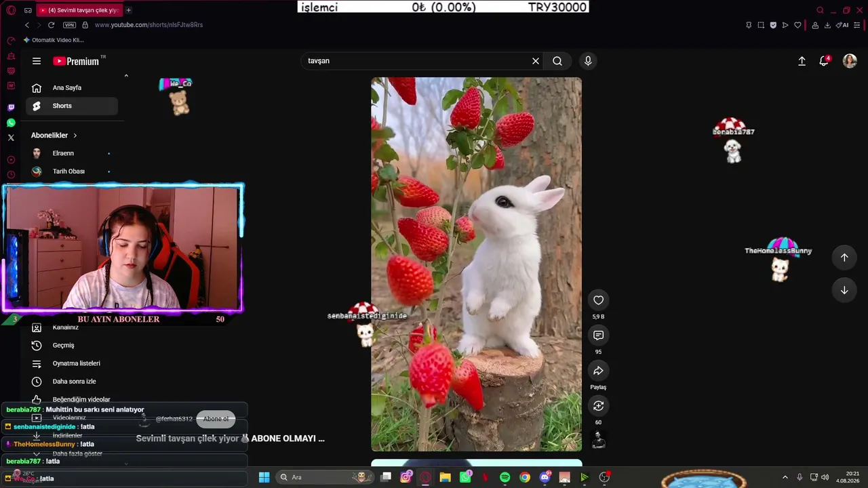868x488 pixels.
Task: Toggle Opera VPN badge
Action: click(x=69, y=25)
